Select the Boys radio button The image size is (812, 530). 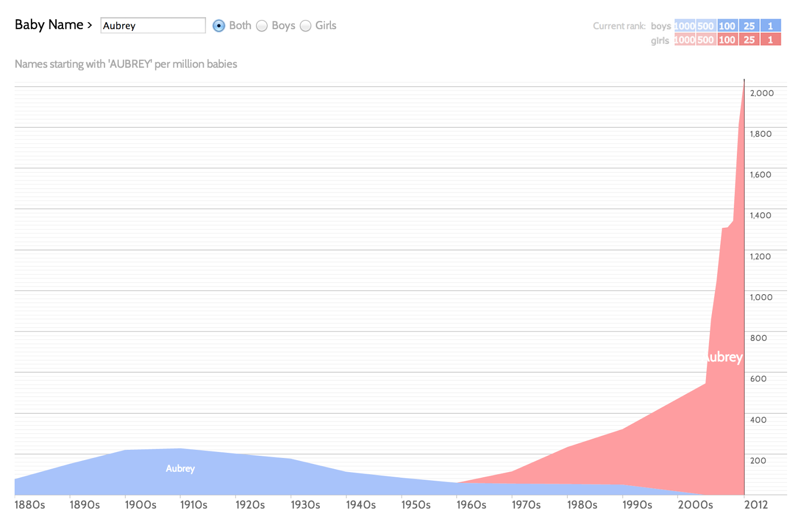[x=262, y=26]
